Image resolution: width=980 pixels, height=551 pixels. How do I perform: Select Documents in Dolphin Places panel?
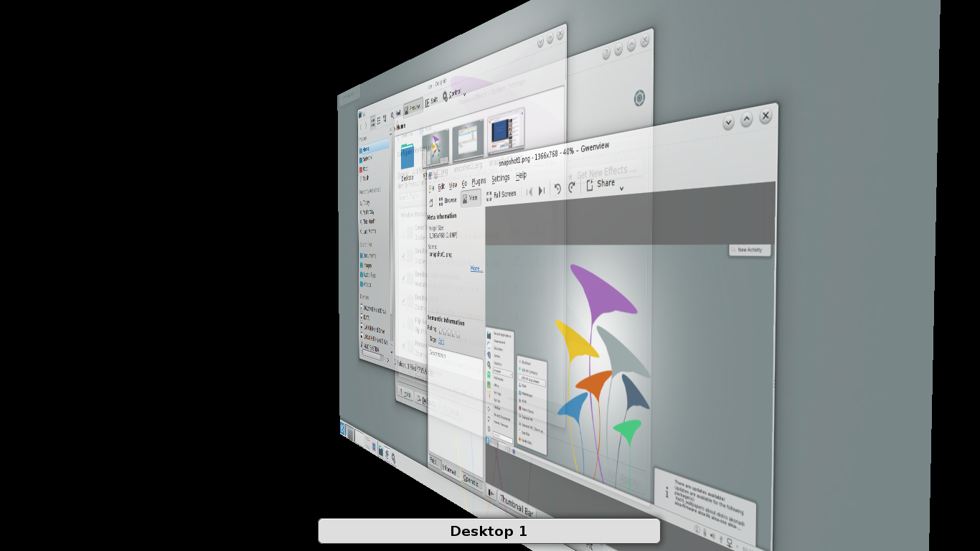pos(368,255)
